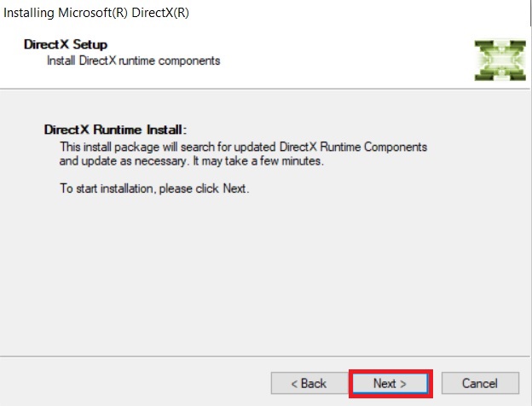Click the word 'Next' in instruction sentence
This screenshot has height=406, width=532.
pyautogui.click(x=234, y=188)
